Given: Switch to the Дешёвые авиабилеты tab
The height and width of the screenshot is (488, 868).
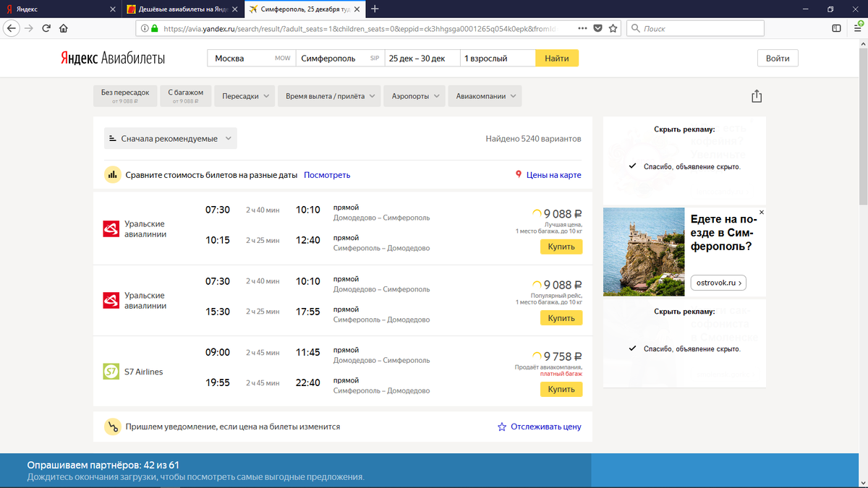Looking at the screenshot, I should [182, 9].
